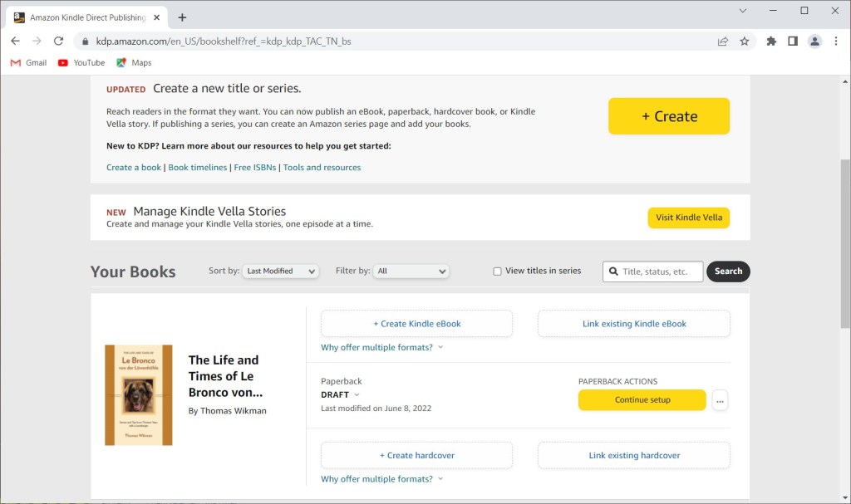The height and width of the screenshot is (504, 851).
Task: Bookmark this page with the star icon
Action: [745, 40]
